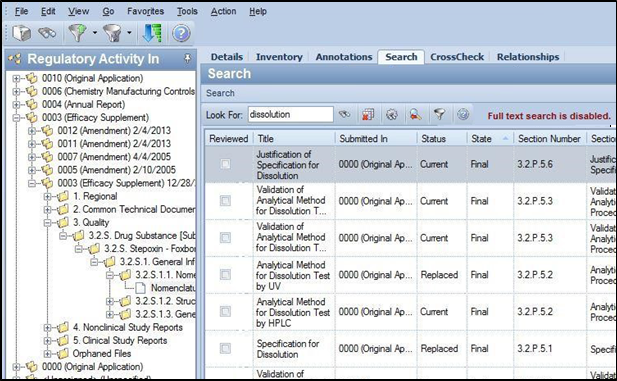Open the File menu

pyautogui.click(x=21, y=11)
